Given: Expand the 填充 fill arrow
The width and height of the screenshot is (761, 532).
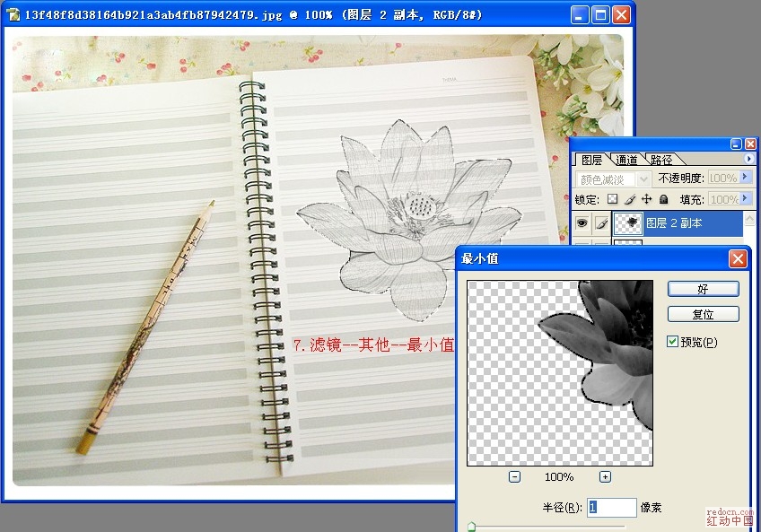Looking at the screenshot, I should tap(745, 199).
